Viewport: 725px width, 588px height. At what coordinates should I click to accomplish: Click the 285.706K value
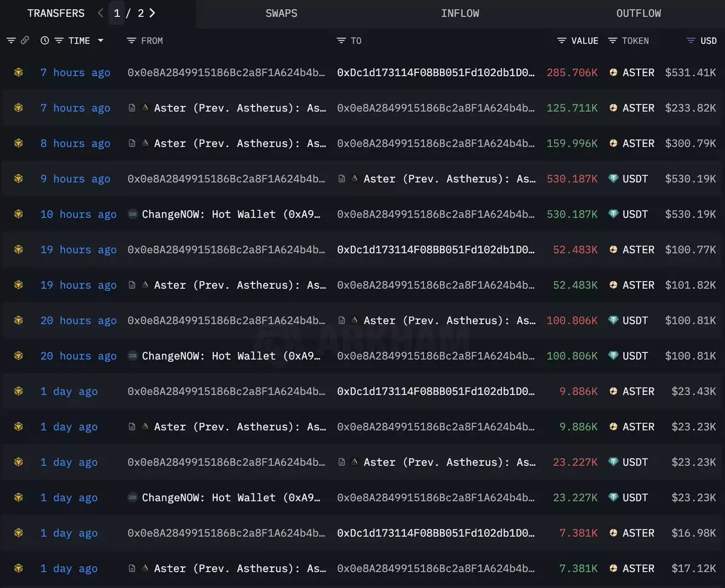(x=572, y=73)
